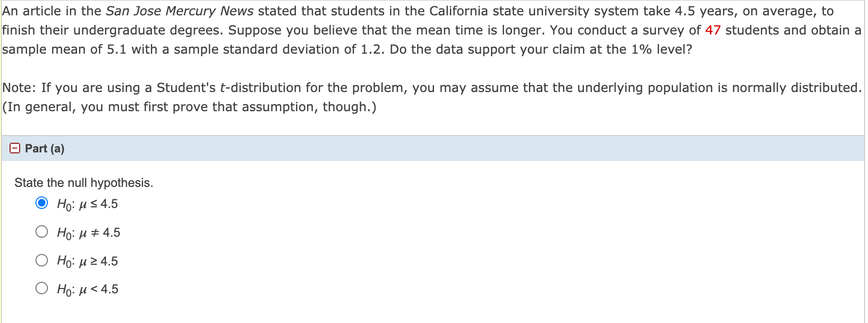This screenshot has height=323, width=868.
Task: Click the word "Note:" starting the note
Action: click(19, 88)
